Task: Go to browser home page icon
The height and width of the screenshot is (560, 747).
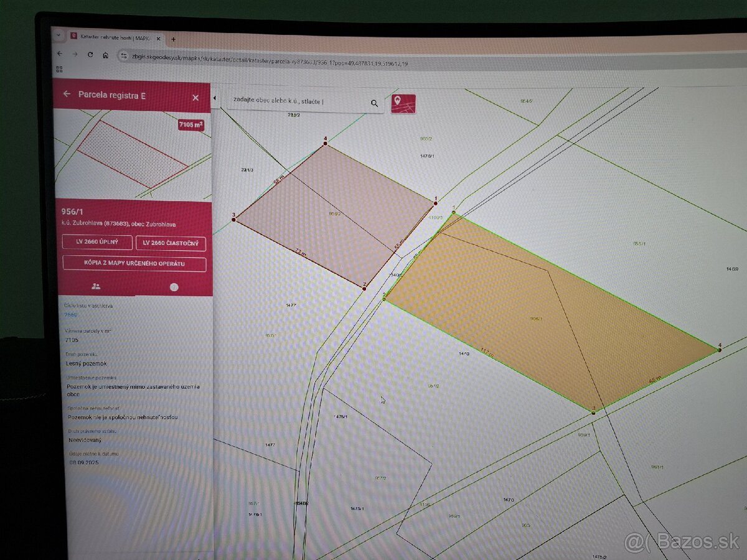Action: pos(105,55)
